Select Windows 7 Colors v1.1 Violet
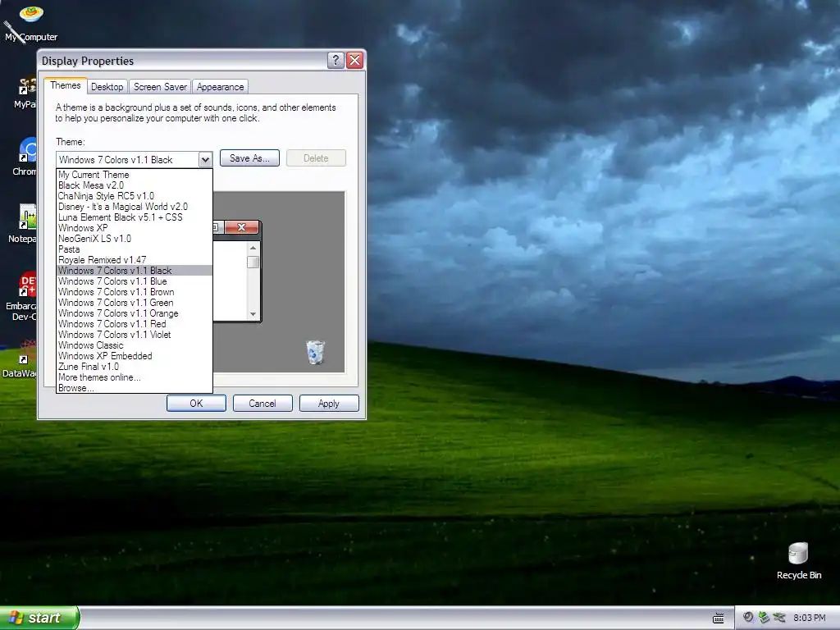 click(135, 335)
